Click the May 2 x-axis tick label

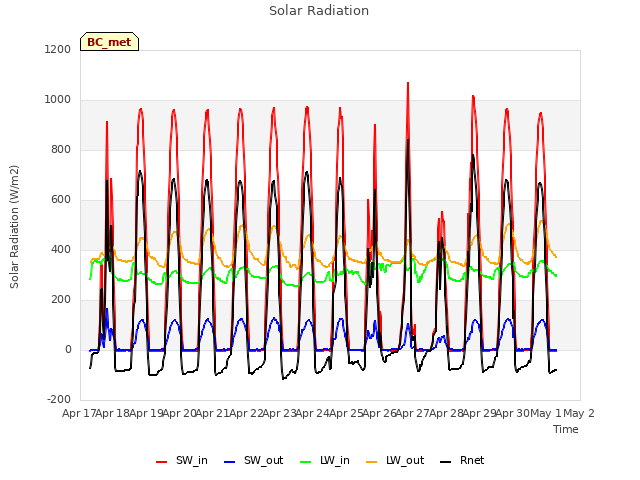[x=579, y=413]
